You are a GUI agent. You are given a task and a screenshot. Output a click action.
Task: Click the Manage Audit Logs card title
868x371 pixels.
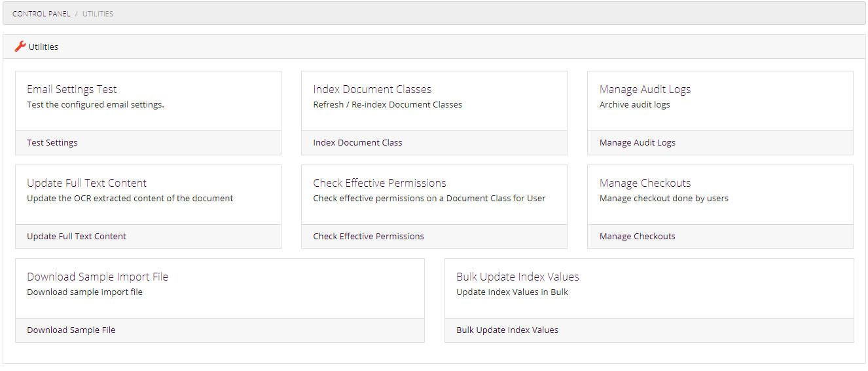(645, 90)
